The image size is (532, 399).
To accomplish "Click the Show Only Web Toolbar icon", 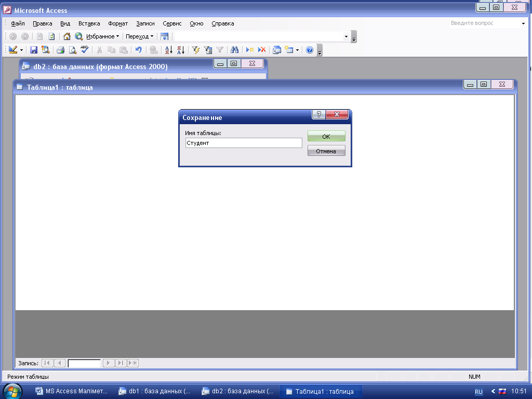I will tap(164, 36).
